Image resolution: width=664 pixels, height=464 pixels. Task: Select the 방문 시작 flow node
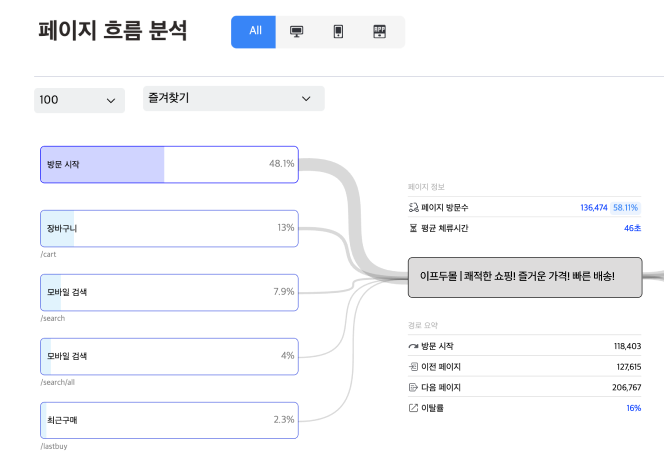pos(169,164)
